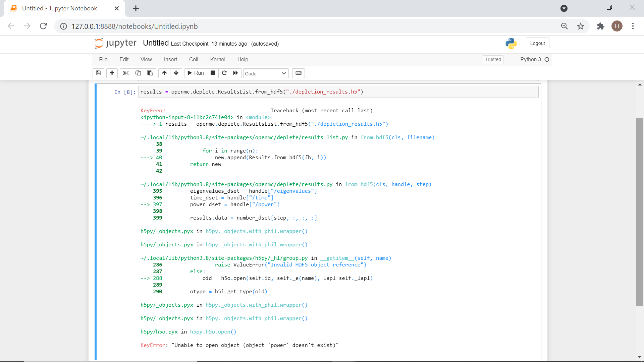Open the command palette keyboard icon
Image resolution: width=644 pixels, height=362 pixels.
pyautogui.click(x=298, y=73)
